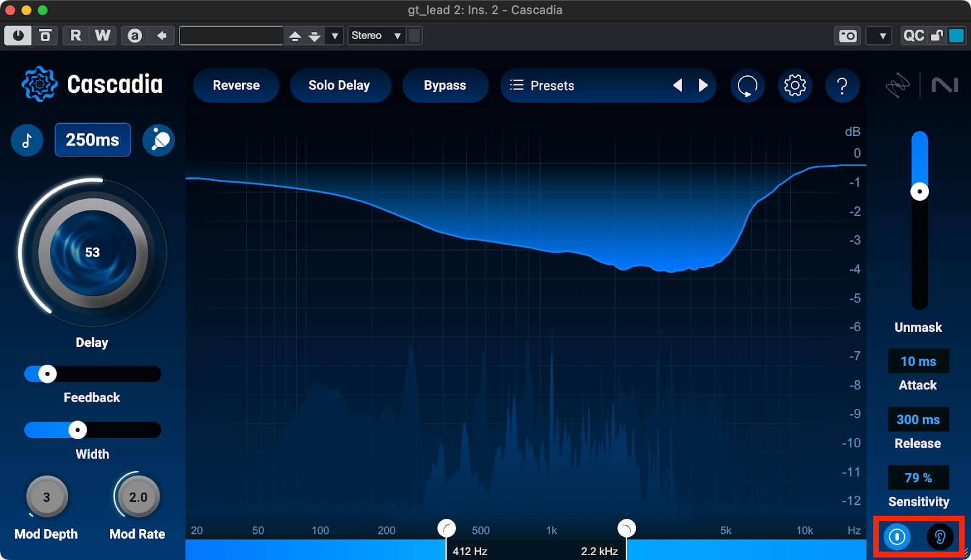Click the Cascadia gear logo
971x560 pixels.
(x=39, y=84)
